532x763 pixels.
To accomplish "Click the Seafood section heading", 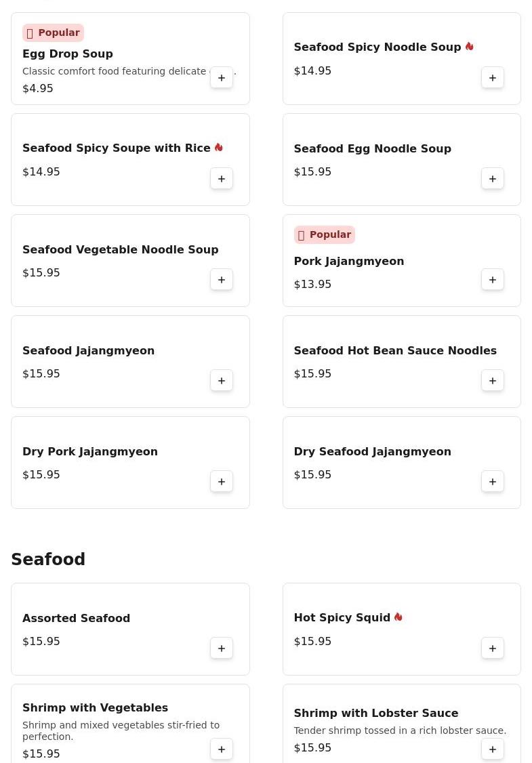I will [48, 560].
